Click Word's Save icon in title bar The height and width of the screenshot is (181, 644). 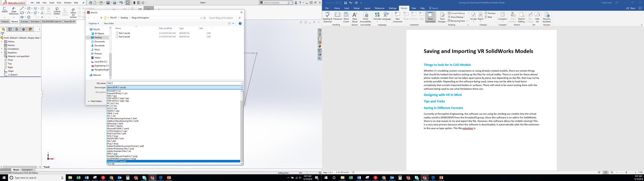[345, 3]
